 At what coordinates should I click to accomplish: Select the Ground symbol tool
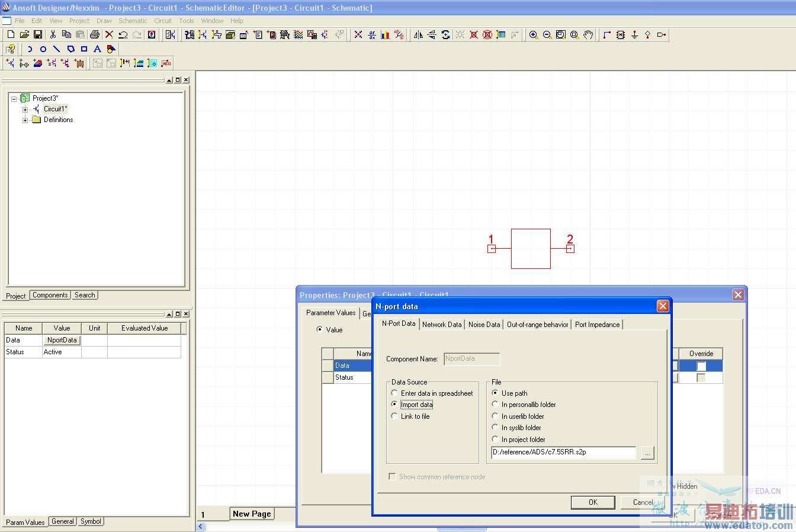click(x=634, y=35)
